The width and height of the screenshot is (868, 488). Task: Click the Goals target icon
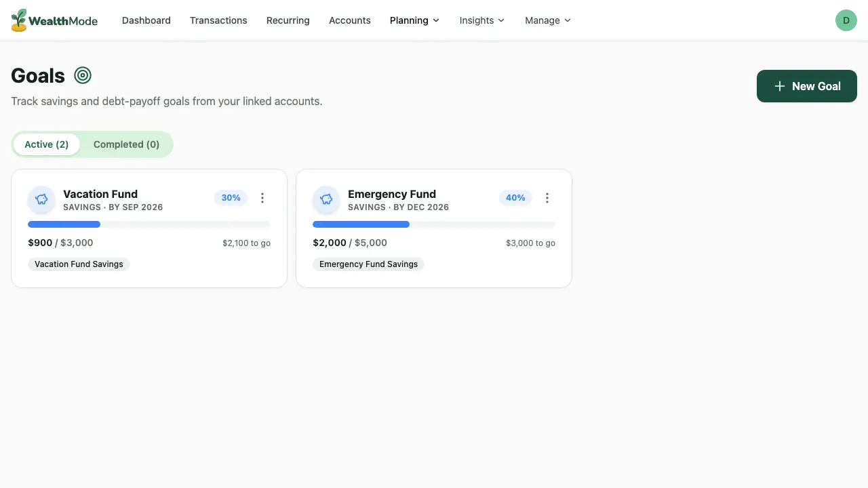click(83, 75)
